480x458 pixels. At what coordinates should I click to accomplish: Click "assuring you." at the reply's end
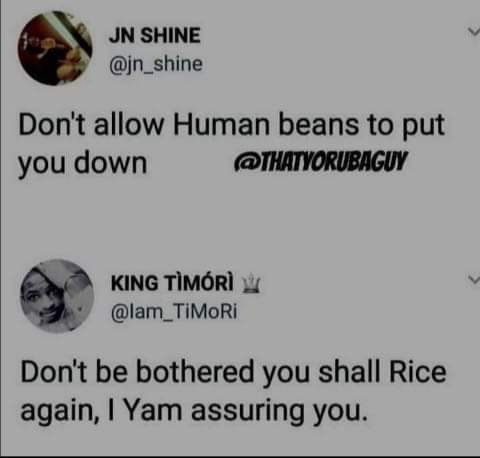point(279,411)
